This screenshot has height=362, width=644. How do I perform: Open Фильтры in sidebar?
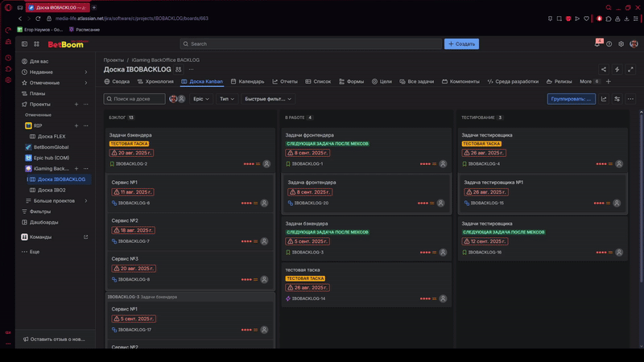pyautogui.click(x=40, y=212)
